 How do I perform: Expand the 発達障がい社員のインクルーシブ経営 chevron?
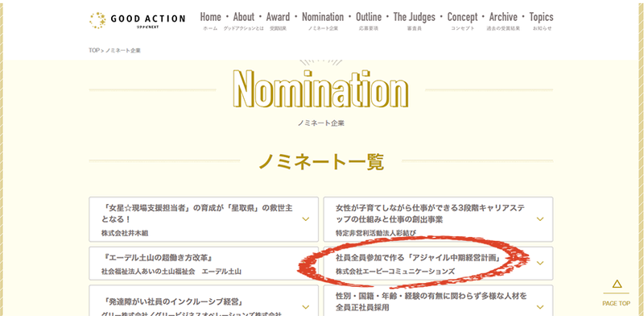tap(306, 307)
